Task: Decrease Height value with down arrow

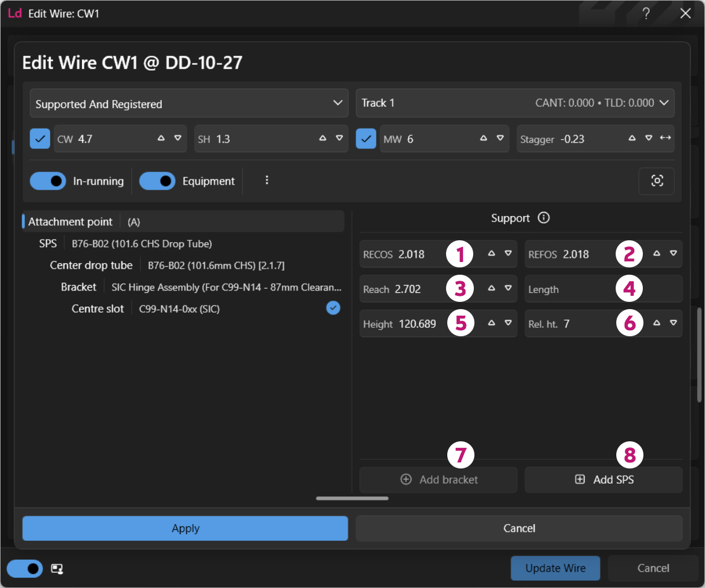Action: [508, 323]
